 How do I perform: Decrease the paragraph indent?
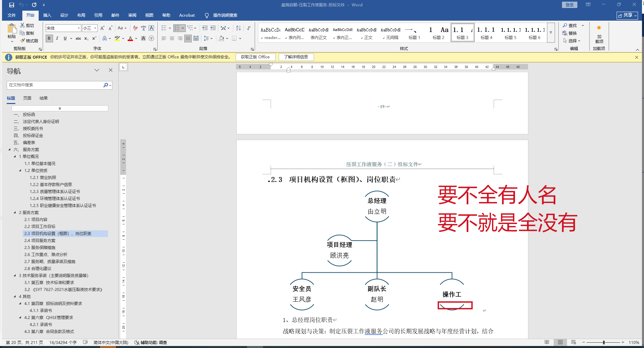(205, 28)
